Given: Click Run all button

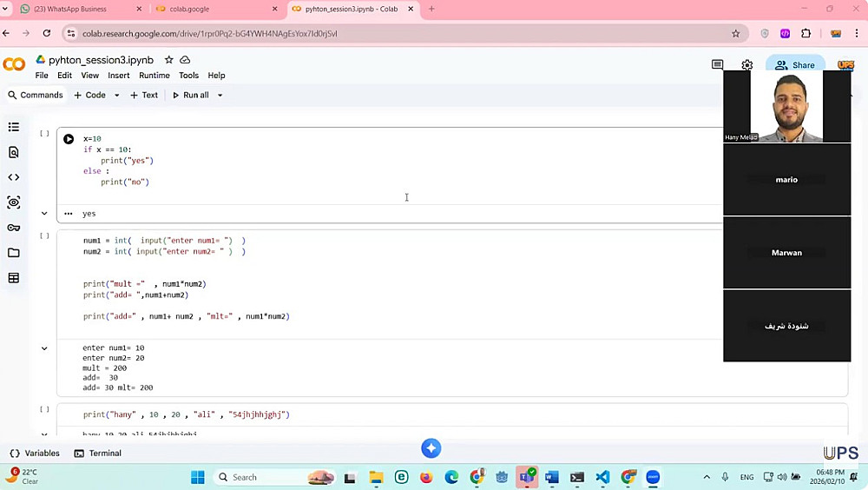Looking at the screenshot, I should 190,96.
